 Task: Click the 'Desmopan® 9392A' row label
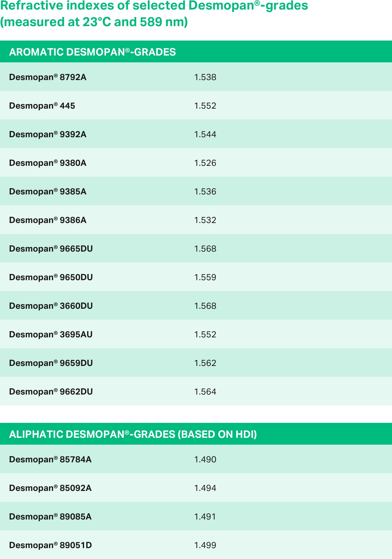pos(48,134)
